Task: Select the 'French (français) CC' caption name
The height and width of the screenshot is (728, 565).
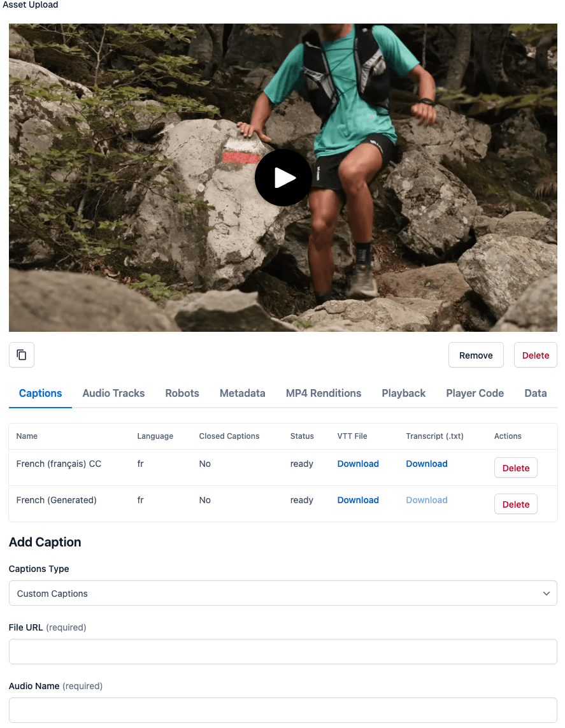Action: [59, 464]
